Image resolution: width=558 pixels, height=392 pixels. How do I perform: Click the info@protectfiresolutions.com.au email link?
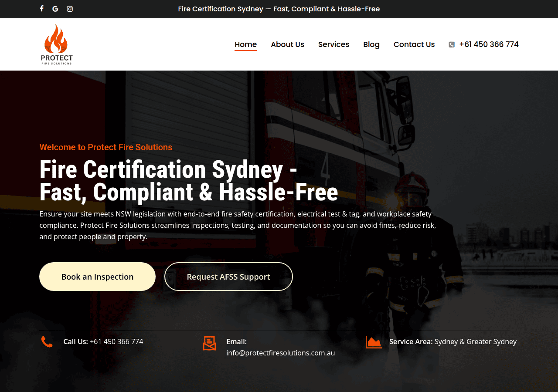(x=281, y=353)
